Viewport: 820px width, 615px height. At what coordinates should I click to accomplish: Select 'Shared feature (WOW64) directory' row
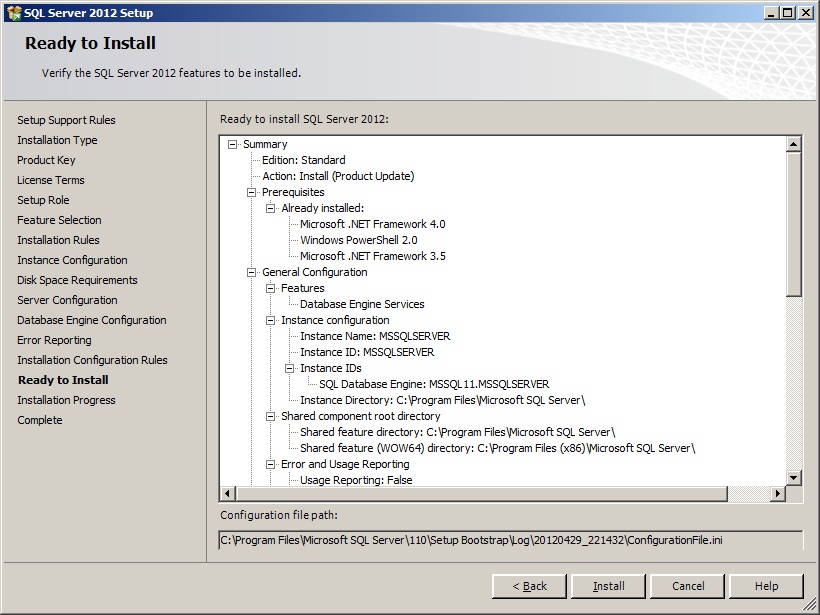point(497,448)
